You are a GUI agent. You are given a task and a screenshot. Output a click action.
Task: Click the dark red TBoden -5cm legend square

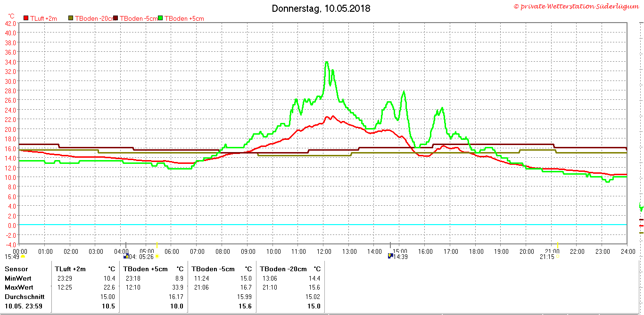116,18
